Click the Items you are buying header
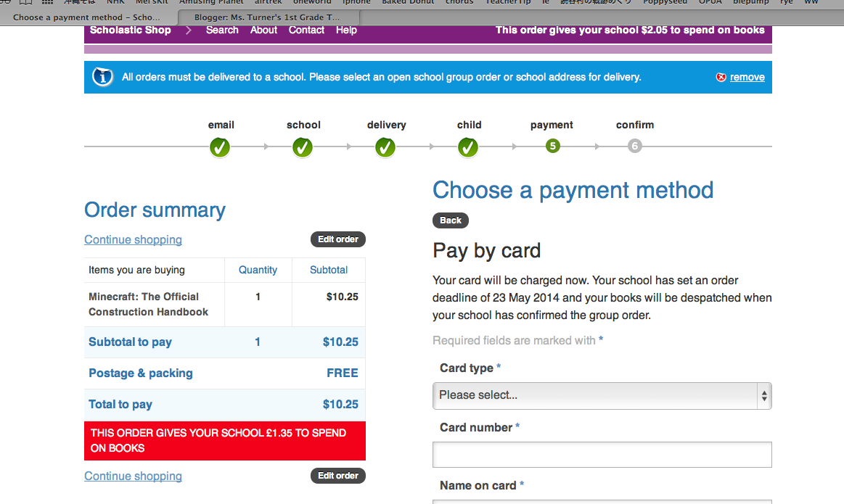Viewport: 844px width, 504px height. pos(136,270)
